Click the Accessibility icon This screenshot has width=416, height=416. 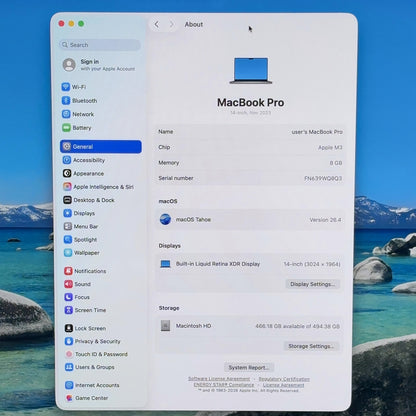(x=67, y=160)
